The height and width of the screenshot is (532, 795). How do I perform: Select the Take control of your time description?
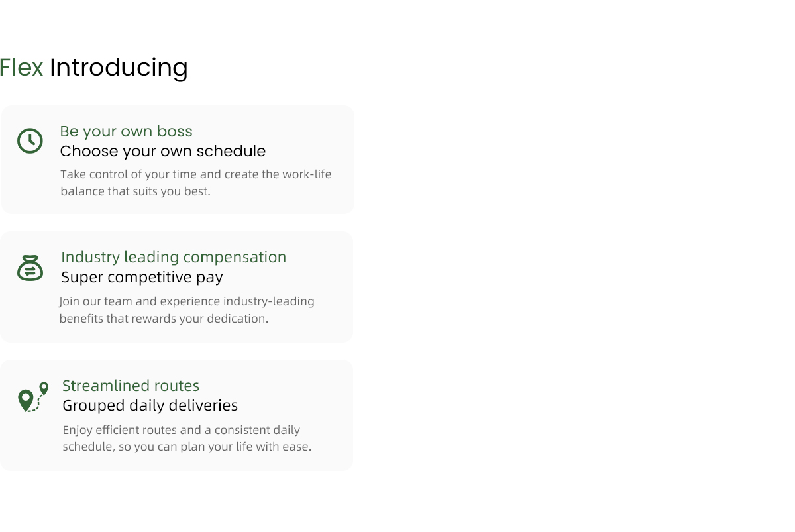[196, 183]
